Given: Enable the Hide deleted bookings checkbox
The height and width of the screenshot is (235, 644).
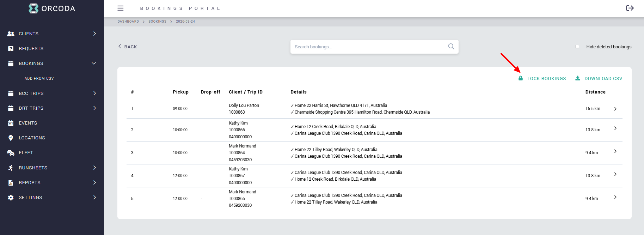Looking at the screenshot, I should tap(577, 47).
